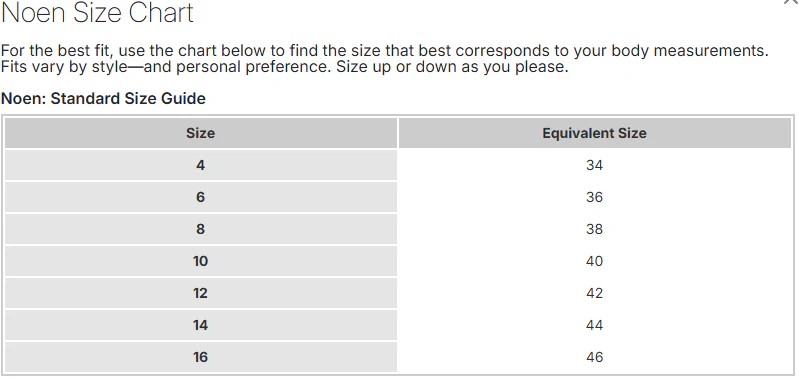Click equivalent size 36 cell
This screenshot has width=799, height=379.
pos(594,197)
